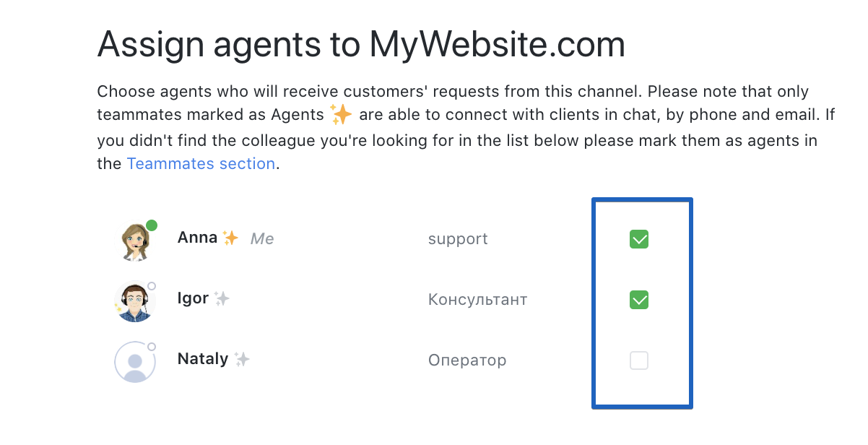
Task: Enable Nataly's assignment checkbox
Action: coord(639,360)
